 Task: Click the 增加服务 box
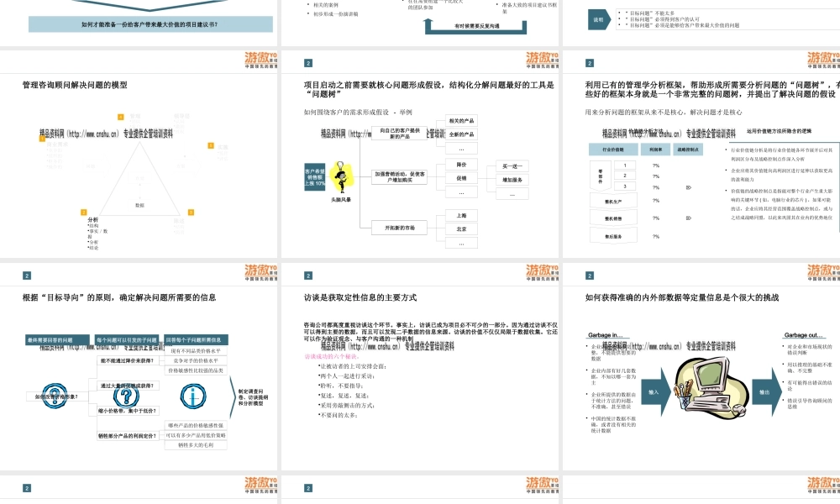point(512,180)
